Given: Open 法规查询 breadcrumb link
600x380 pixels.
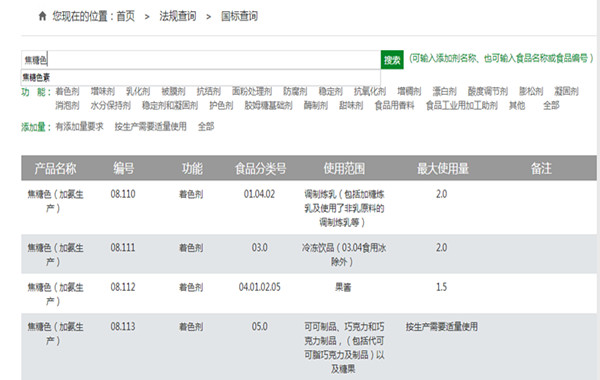Looking at the screenshot, I should pos(178,16).
